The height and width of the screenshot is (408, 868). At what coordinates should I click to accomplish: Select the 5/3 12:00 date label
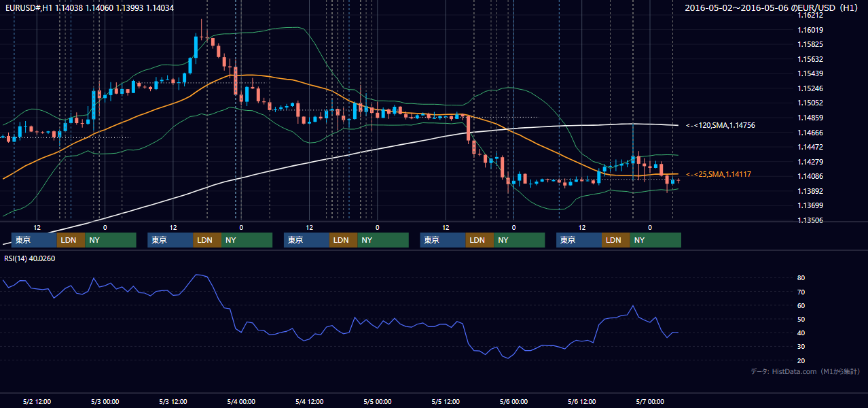173,401
